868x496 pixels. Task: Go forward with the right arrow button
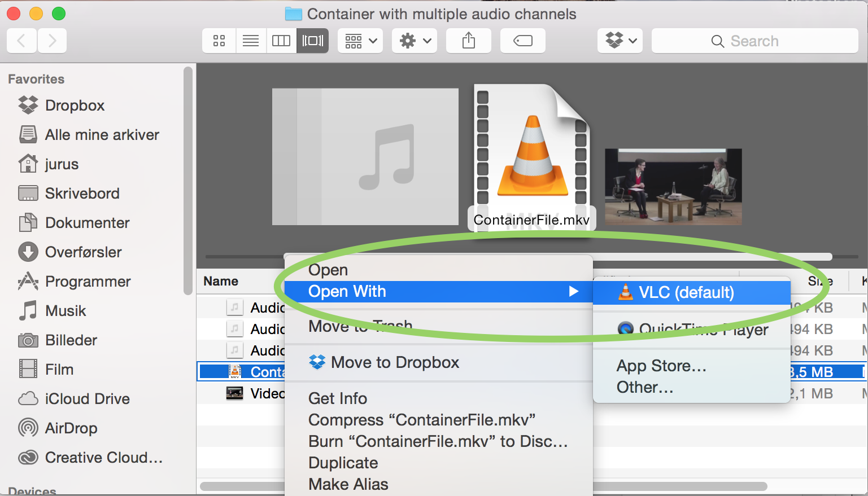[52, 41]
